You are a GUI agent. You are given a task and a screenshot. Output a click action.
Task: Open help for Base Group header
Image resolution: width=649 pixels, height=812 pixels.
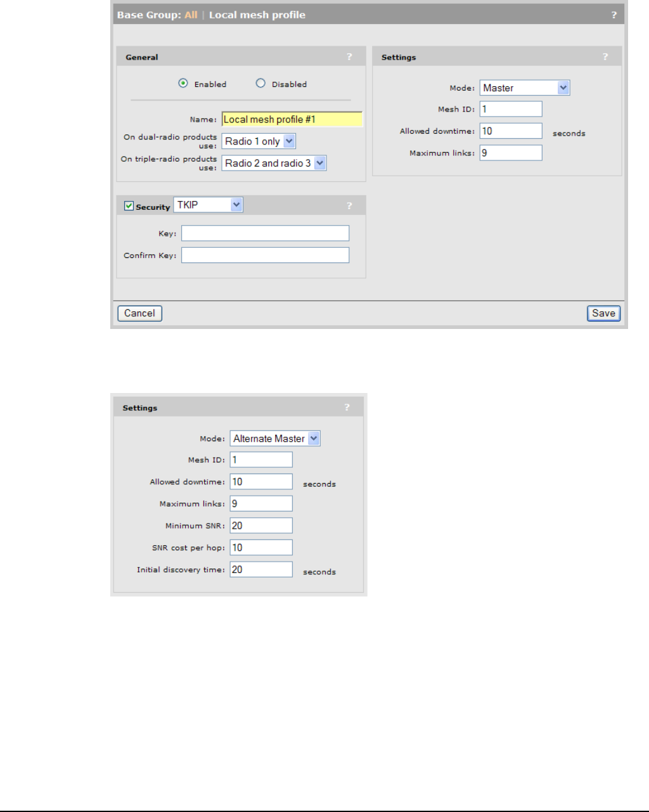tap(614, 15)
